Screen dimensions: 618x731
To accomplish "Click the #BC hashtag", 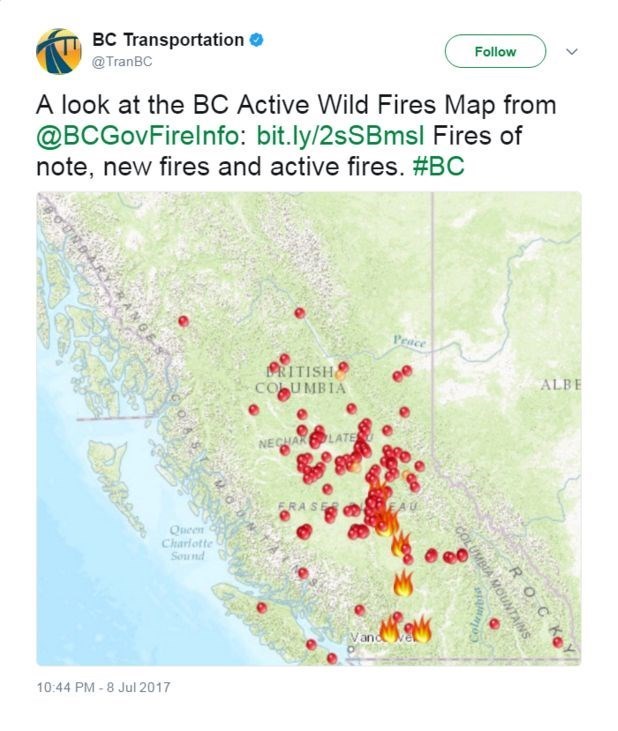I will (438, 165).
